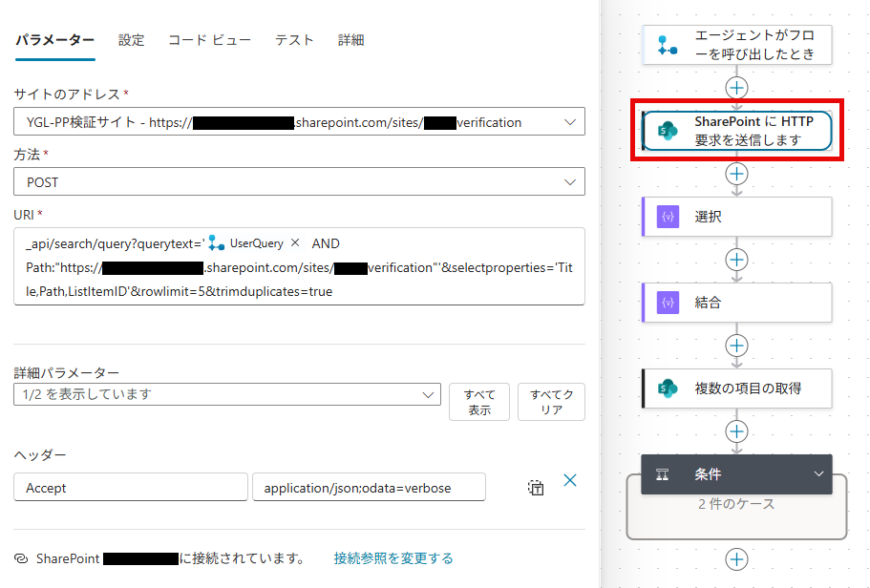Click the trigger icon on エージェントがフローを呼び出したとき
Screen dimensions: 870x588
(x=668, y=45)
